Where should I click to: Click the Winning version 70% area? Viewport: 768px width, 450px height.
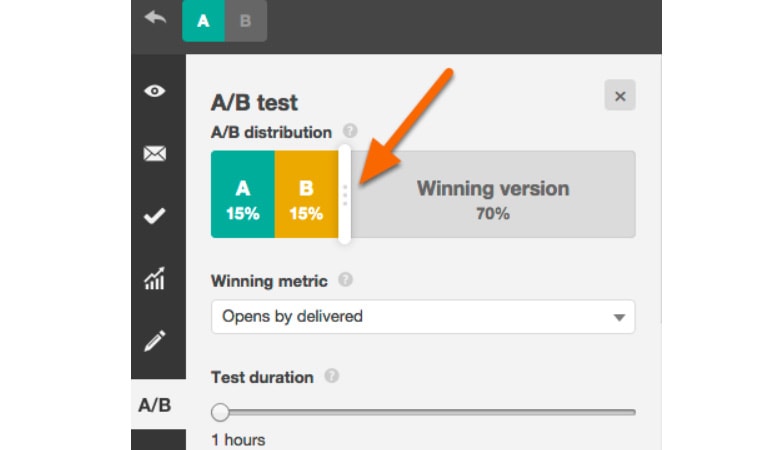click(493, 194)
